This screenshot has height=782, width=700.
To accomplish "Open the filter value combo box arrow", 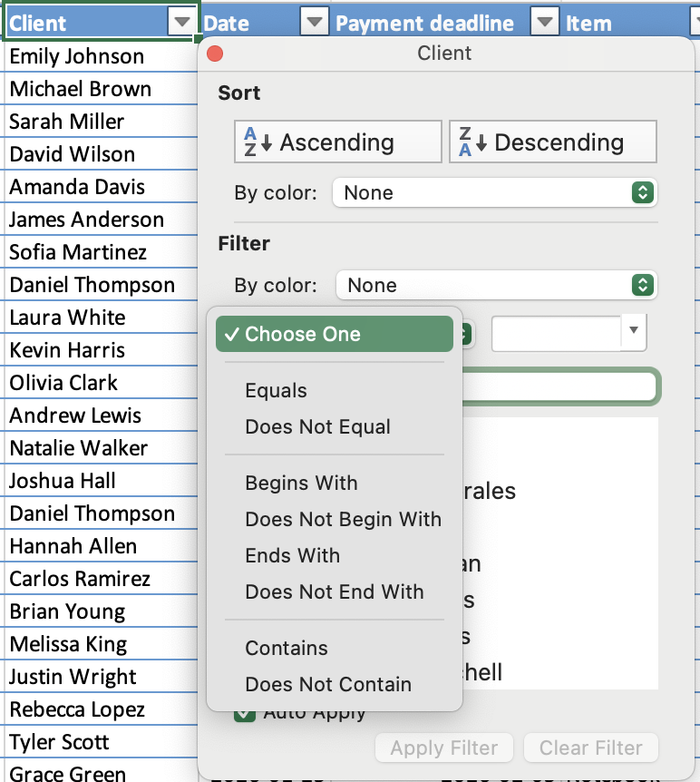I will tap(634, 333).
